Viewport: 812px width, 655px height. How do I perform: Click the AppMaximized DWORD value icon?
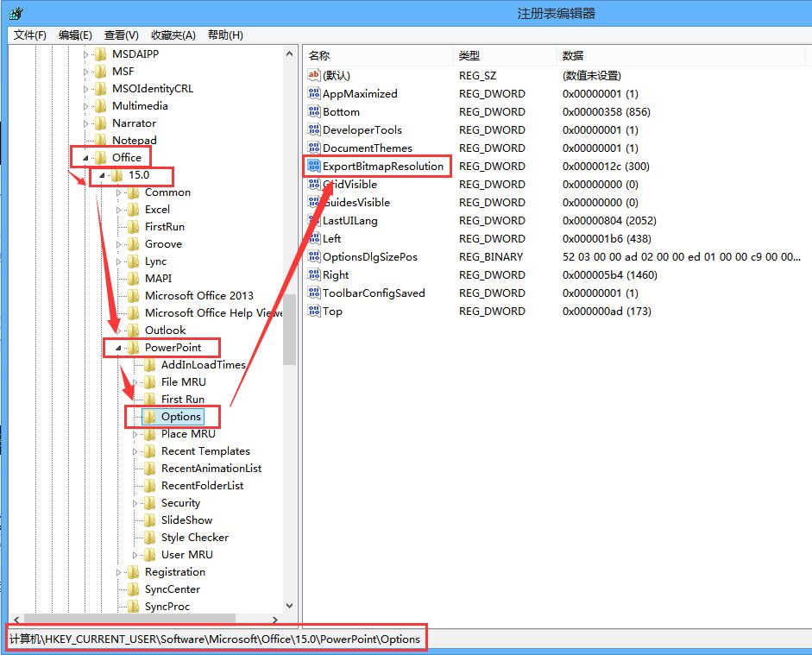coord(314,93)
